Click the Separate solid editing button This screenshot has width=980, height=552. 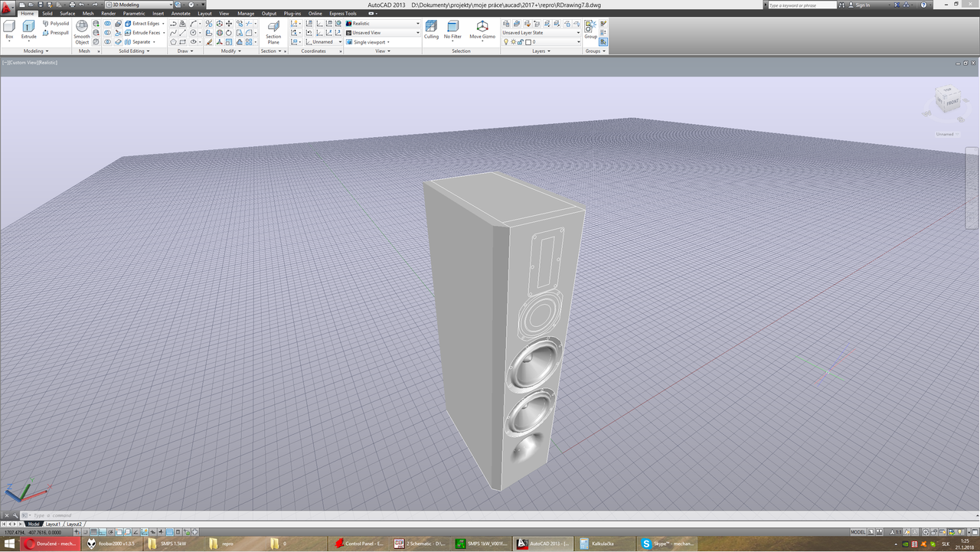139,42
